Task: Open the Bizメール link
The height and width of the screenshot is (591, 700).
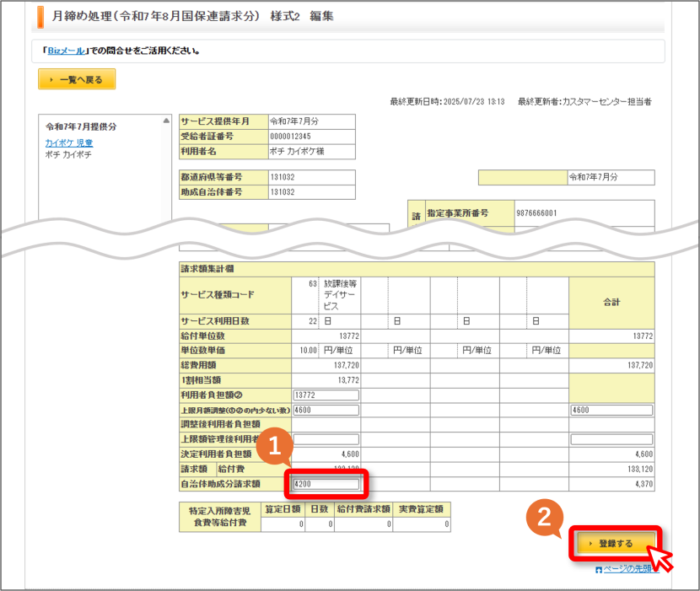Action: (x=66, y=51)
